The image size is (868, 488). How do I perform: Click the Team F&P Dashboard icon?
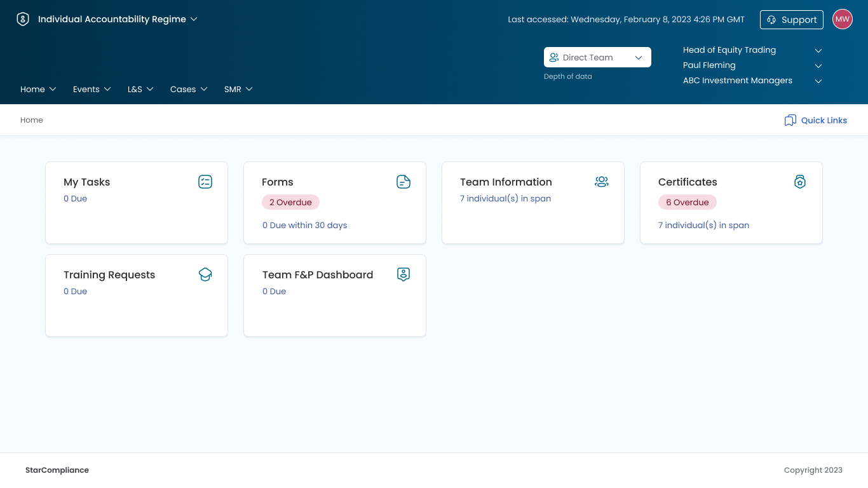(403, 274)
